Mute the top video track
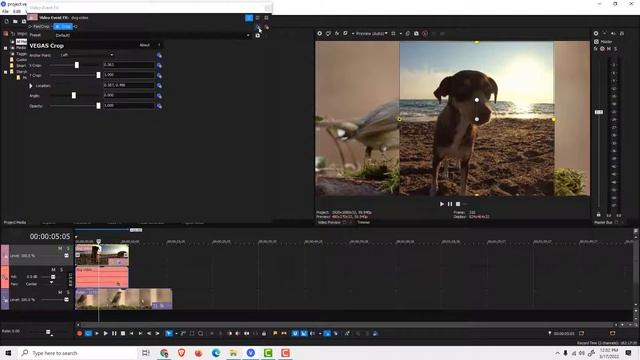Image resolution: width=640 pixels, height=360 pixels. 60,248
